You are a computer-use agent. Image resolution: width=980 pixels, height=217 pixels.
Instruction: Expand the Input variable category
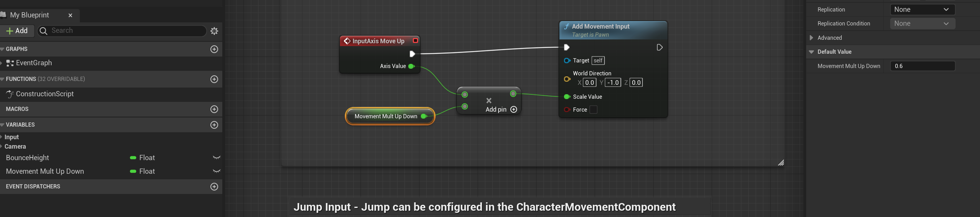1,137
